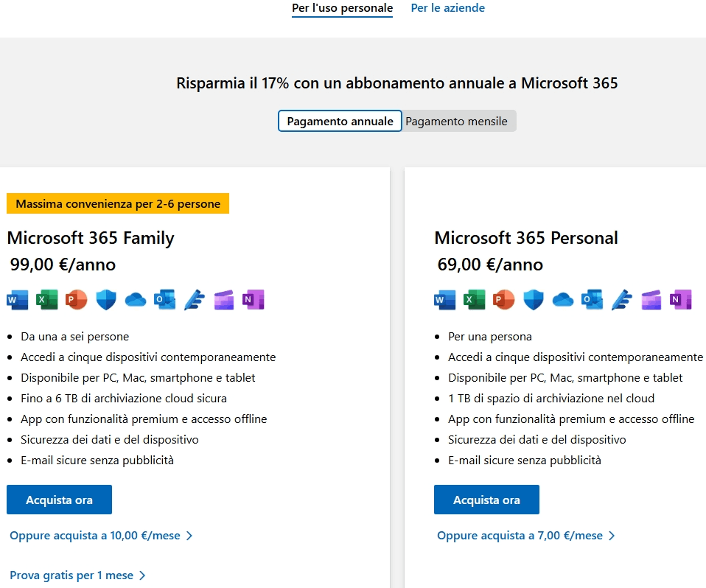Click the Microsoft 365 Family heading
Screen dimensions: 706x588
tap(91, 238)
